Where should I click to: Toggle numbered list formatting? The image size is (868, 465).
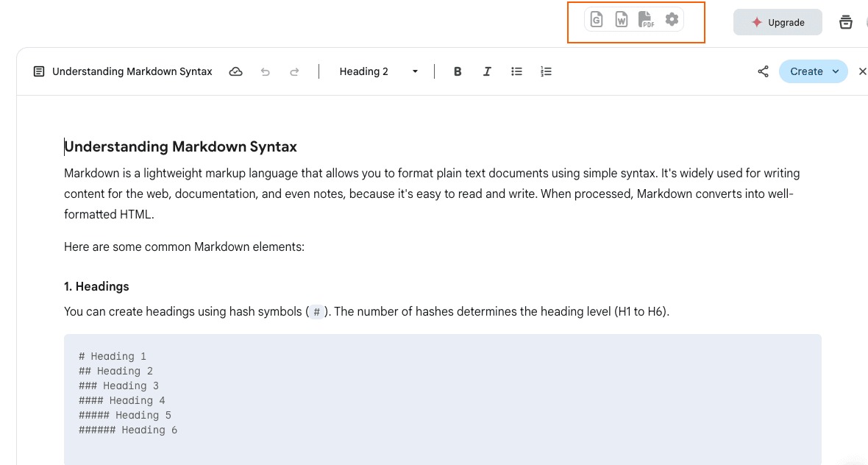[x=546, y=71]
